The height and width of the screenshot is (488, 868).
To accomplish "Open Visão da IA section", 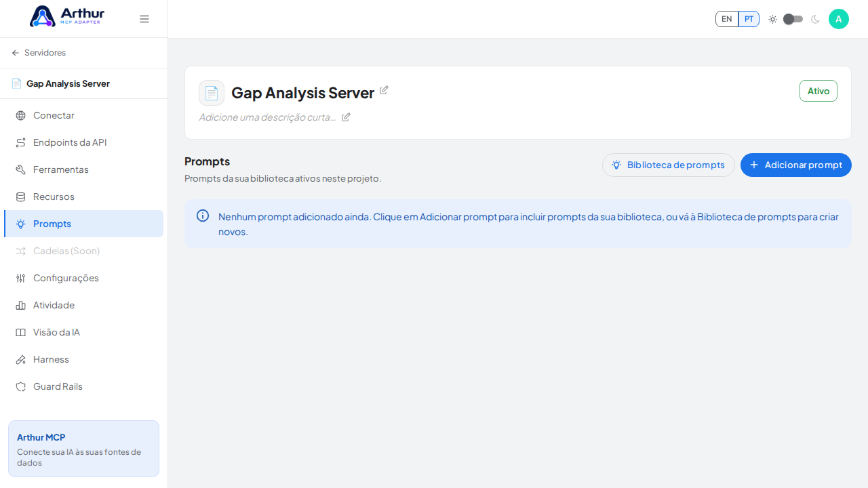I will (x=83, y=332).
